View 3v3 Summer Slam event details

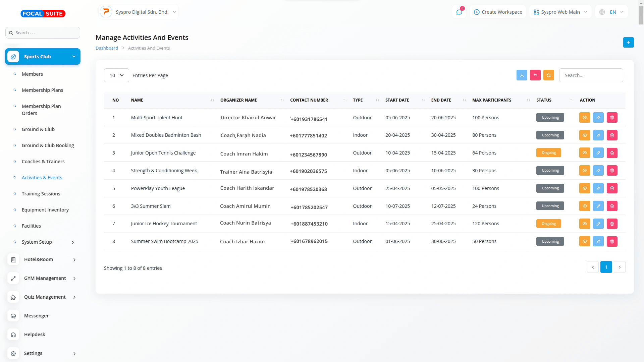point(584,206)
